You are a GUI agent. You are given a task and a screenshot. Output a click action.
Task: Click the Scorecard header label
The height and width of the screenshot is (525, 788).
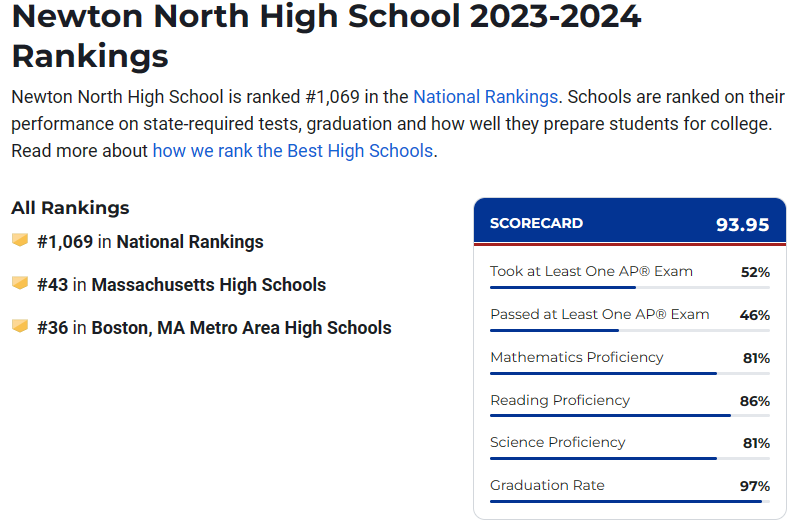tap(536, 223)
